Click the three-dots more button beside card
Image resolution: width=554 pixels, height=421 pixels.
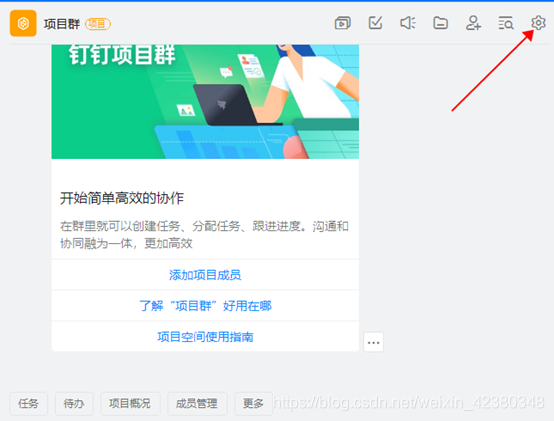(373, 342)
